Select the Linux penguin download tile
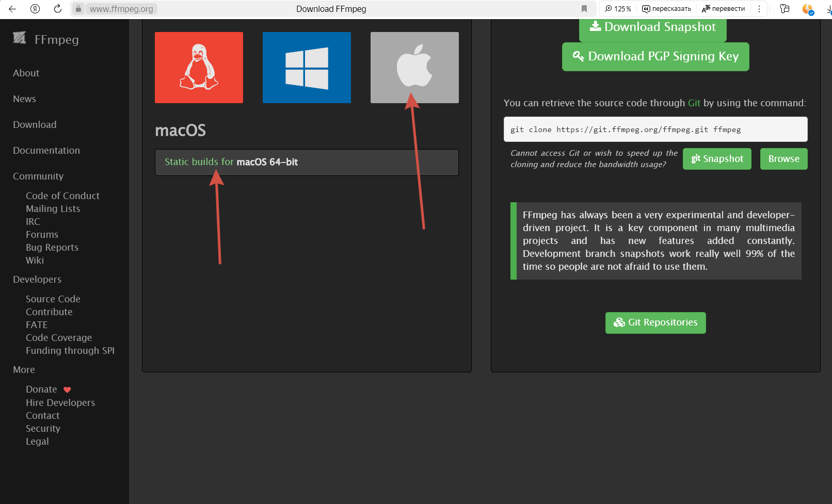The image size is (832, 504). point(199,68)
